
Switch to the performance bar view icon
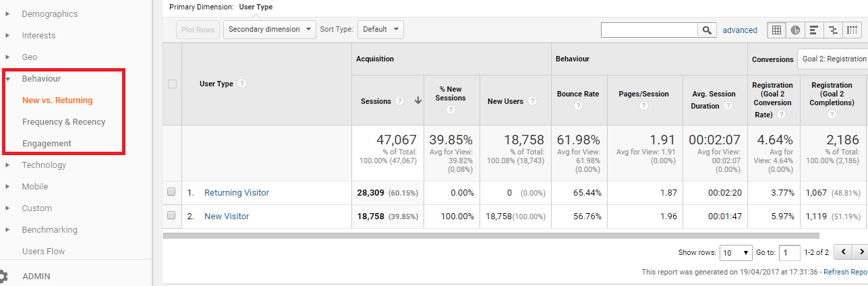point(814,30)
